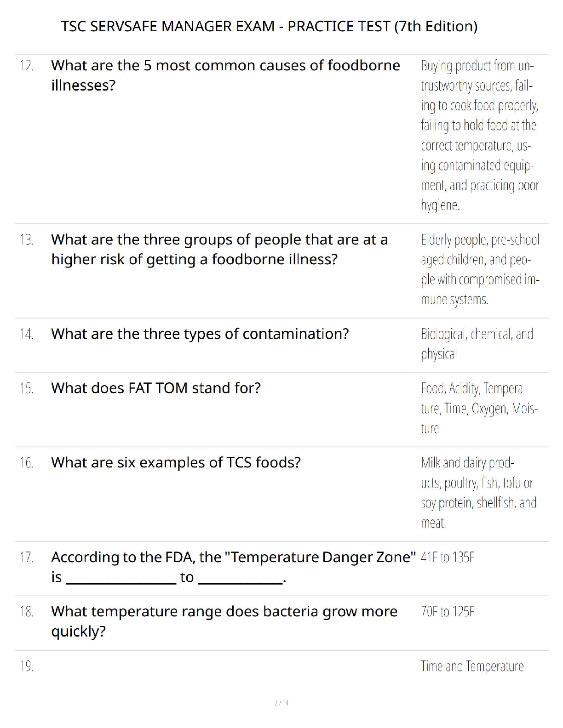Image resolution: width=563 pixels, height=728 pixels.
Task: Select the foodborne illness causes question
Action: (x=225, y=75)
